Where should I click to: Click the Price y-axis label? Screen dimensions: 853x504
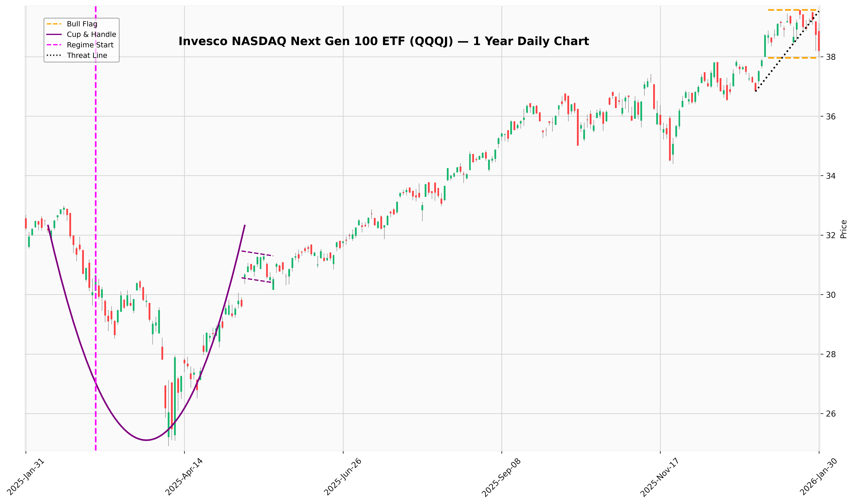click(843, 229)
